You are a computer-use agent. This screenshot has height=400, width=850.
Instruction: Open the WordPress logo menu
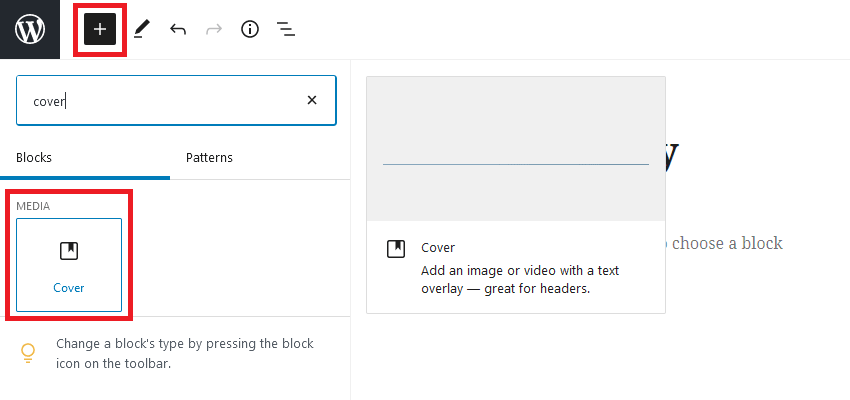30,29
